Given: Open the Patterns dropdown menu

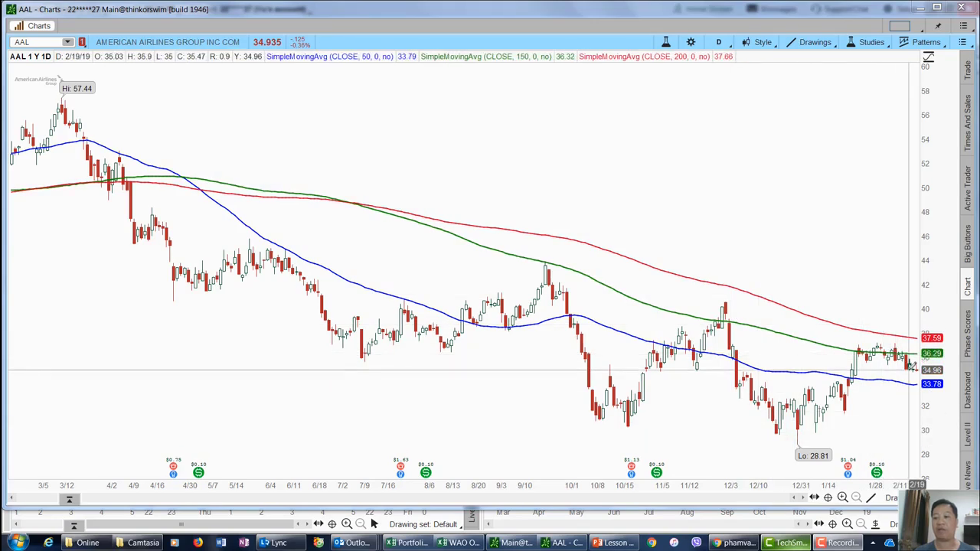Looking at the screenshot, I should [x=920, y=42].
